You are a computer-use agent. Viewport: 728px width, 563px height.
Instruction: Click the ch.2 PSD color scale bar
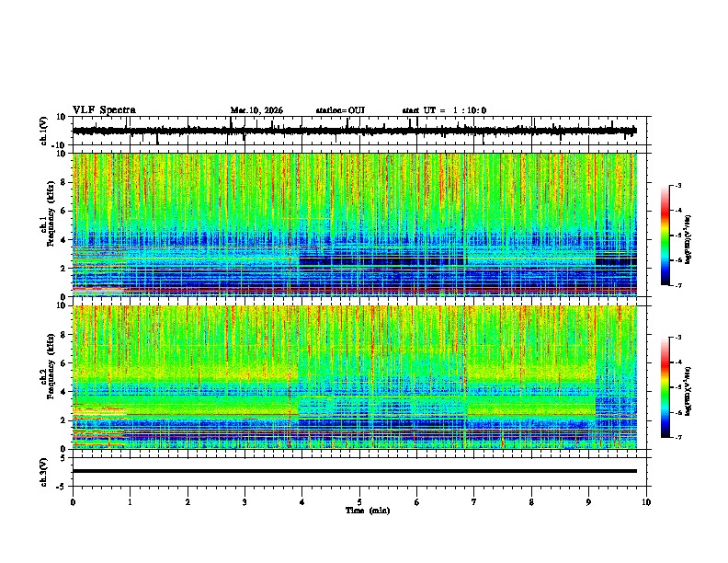tap(665, 387)
